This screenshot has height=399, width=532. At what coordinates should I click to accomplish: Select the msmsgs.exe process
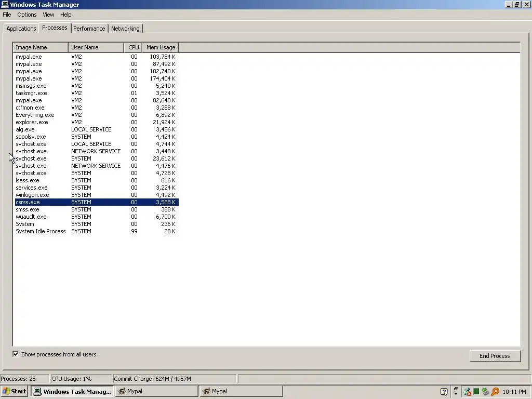click(x=96, y=86)
